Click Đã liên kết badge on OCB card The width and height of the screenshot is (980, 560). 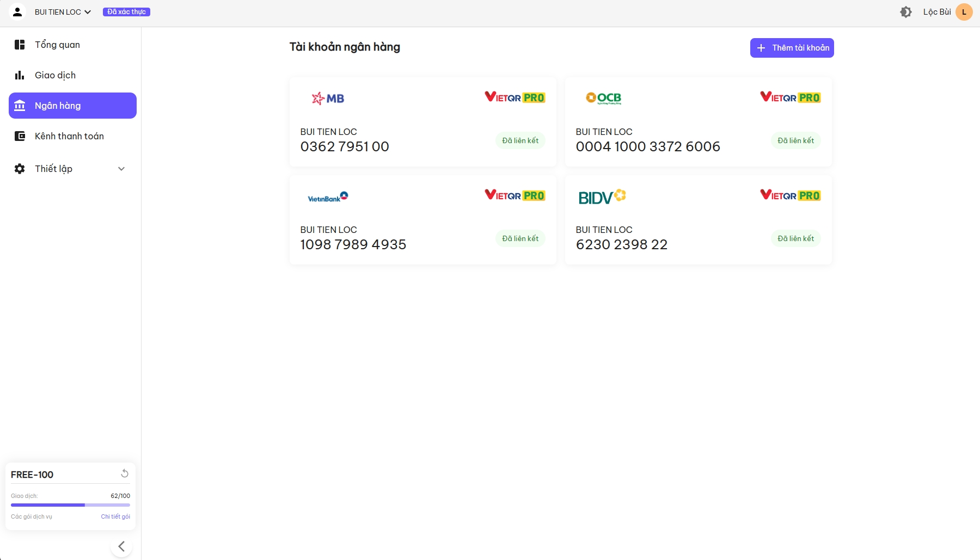(796, 140)
